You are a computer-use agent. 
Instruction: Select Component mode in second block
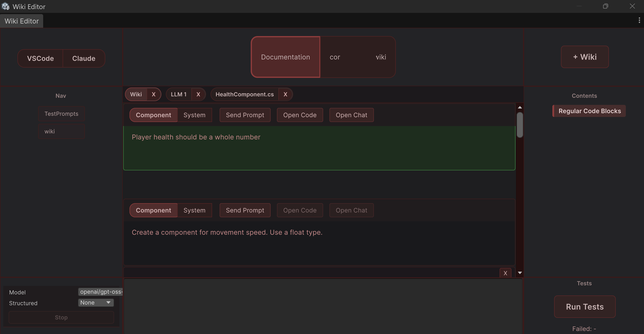point(153,210)
